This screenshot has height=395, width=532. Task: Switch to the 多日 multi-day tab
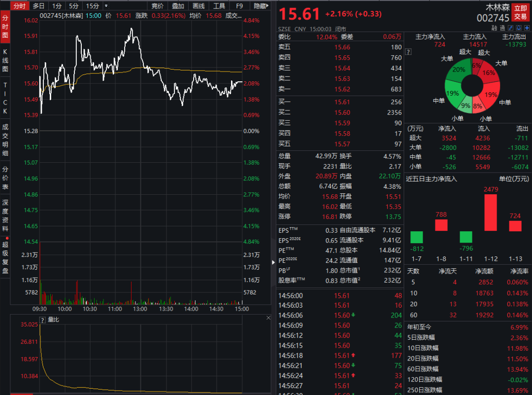pos(38,6)
